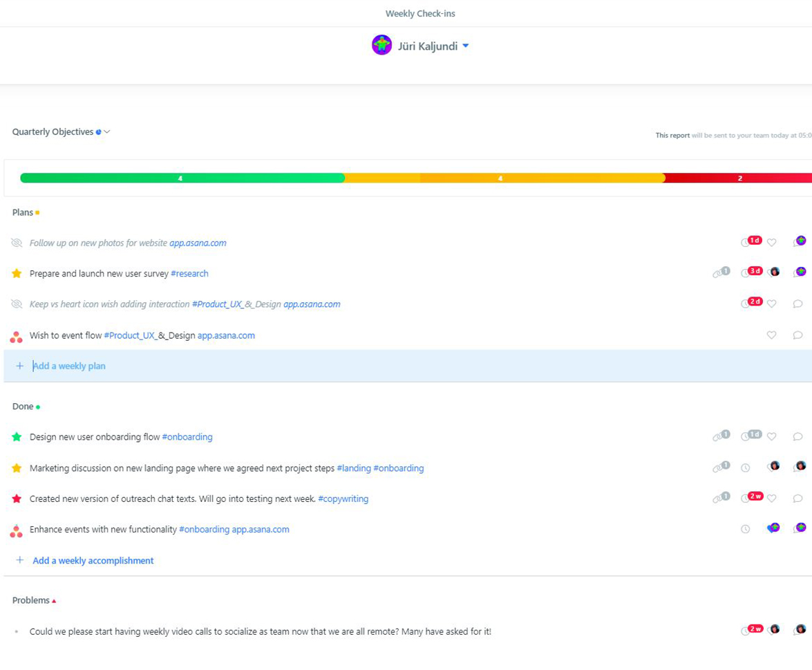Expand the Quarterly Objectives chevron
This screenshot has width=812, height=670.
[107, 131]
